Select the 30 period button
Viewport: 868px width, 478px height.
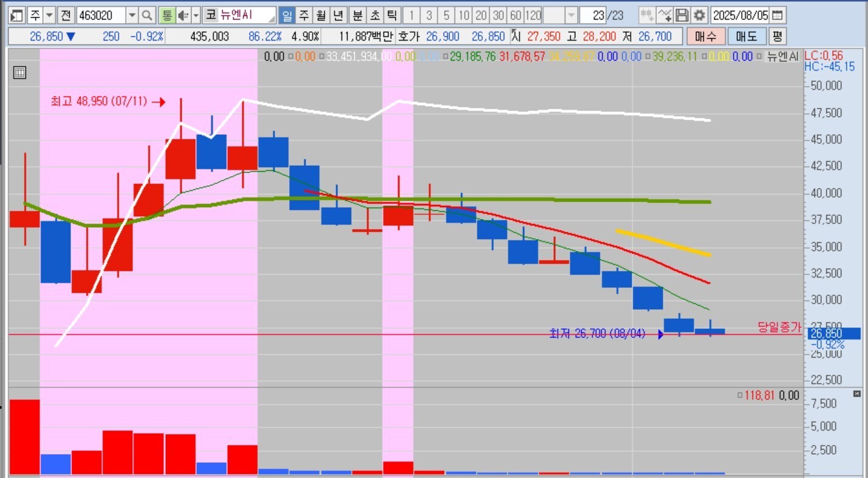(499, 15)
